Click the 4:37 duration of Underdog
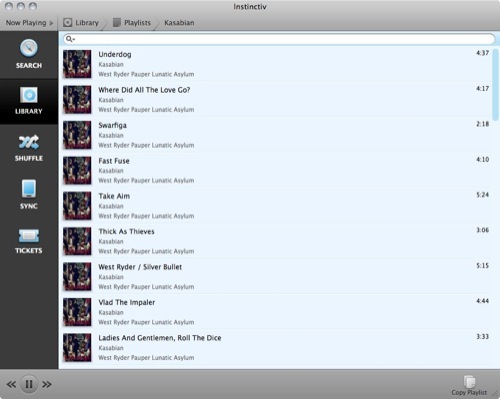Screen dimensions: 500x399 point(482,53)
